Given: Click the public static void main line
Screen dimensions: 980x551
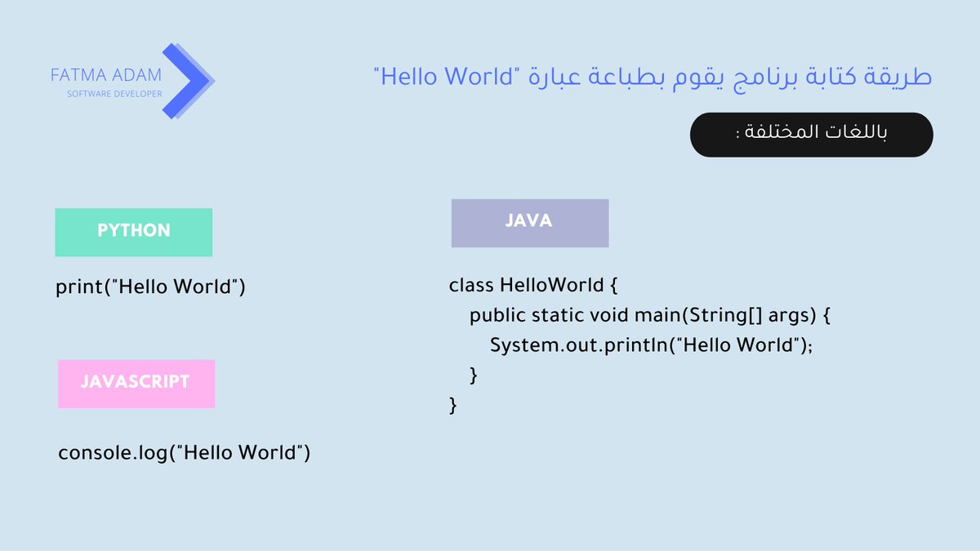Looking at the screenshot, I should tap(650, 316).
